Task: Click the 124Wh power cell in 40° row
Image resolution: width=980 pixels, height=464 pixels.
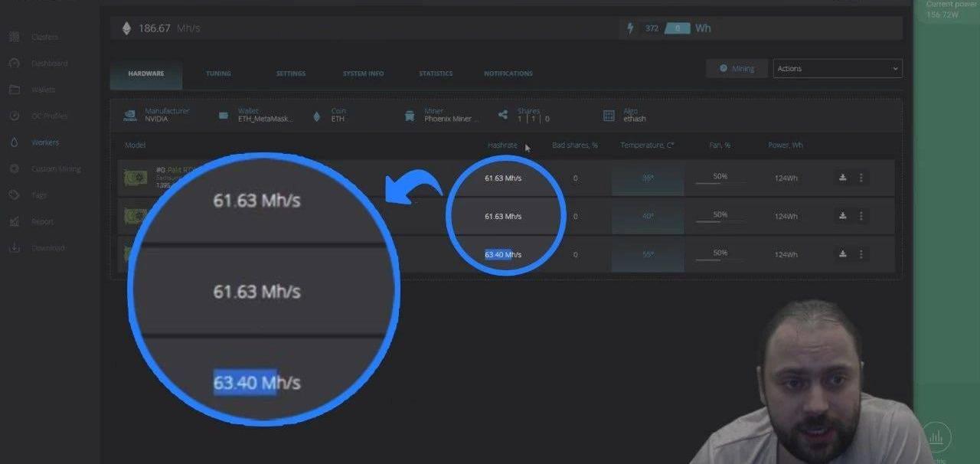Action: tap(786, 216)
